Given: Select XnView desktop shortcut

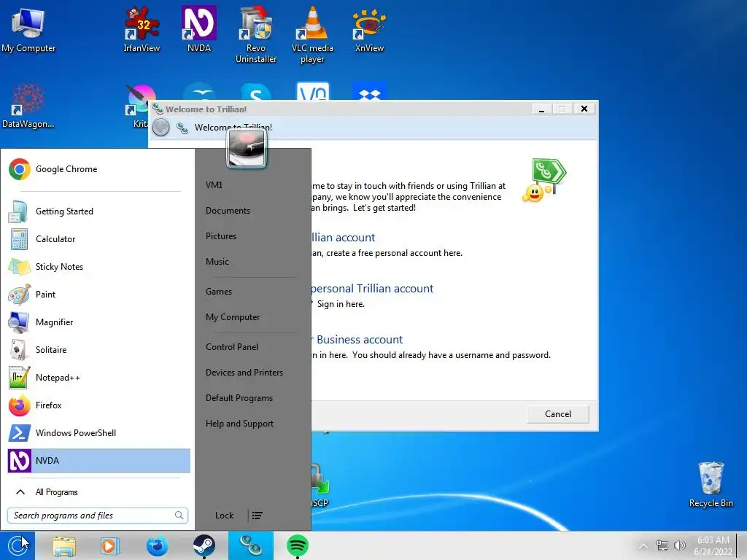Looking at the screenshot, I should [x=369, y=29].
